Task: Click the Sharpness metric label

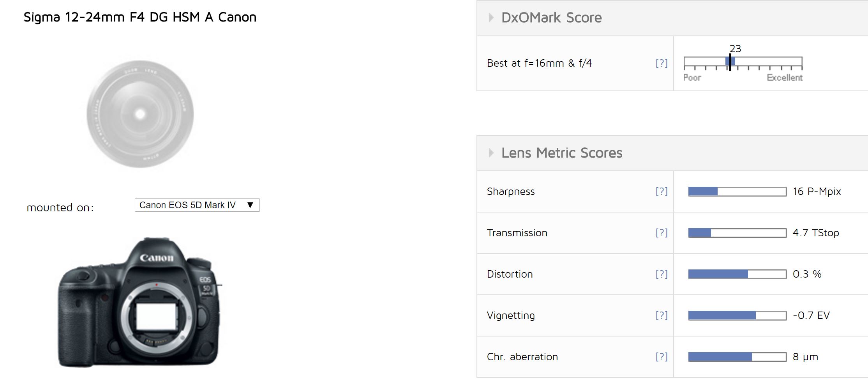Action: click(x=510, y=191)
